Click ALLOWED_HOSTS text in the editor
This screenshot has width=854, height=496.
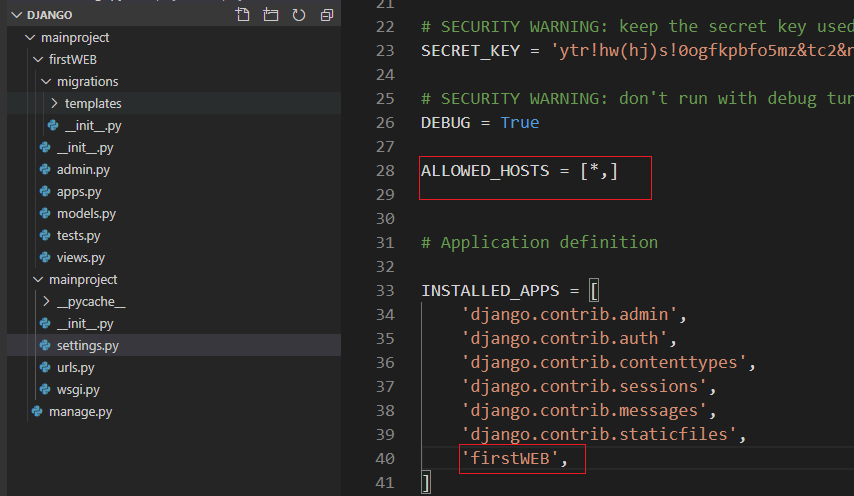[x=485, y=171]
